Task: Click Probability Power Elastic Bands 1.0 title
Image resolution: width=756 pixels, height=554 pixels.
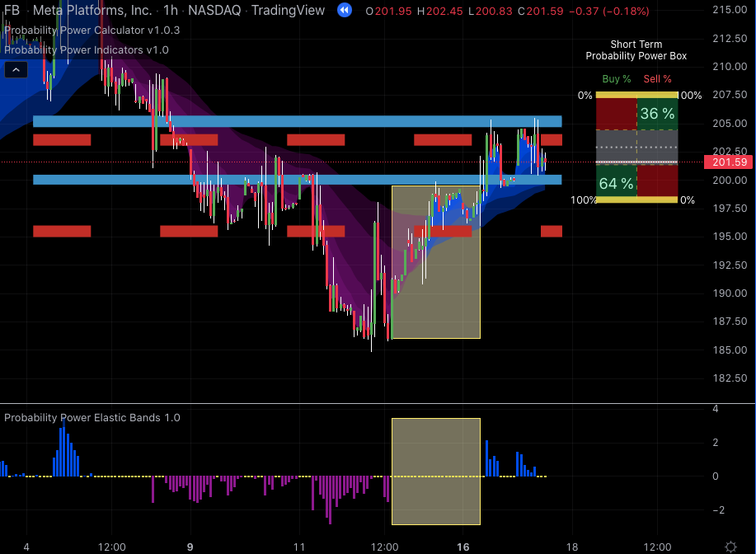Action: pyautogui.click(x=92, y=417)
